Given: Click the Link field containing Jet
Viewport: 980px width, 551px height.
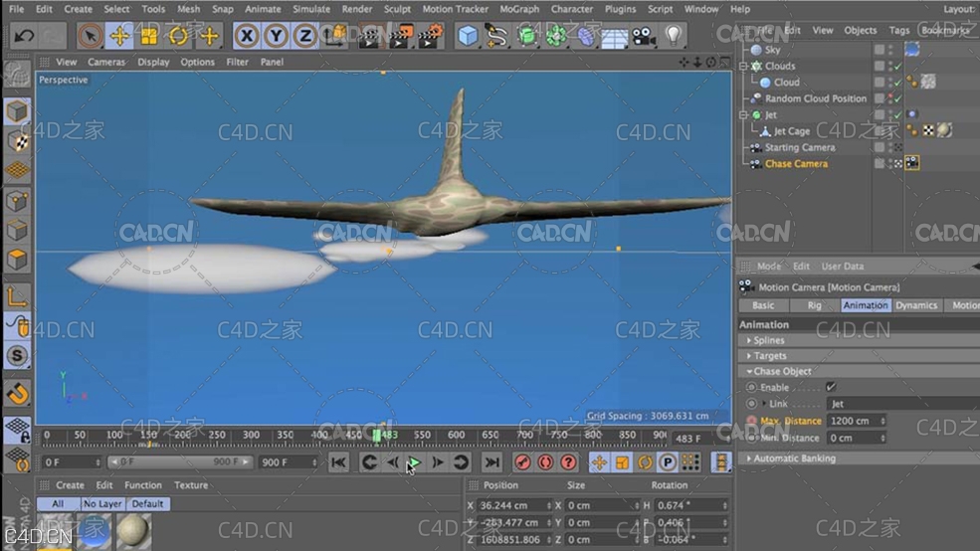Looking at the screenshot, I should [x=903, y=404].
